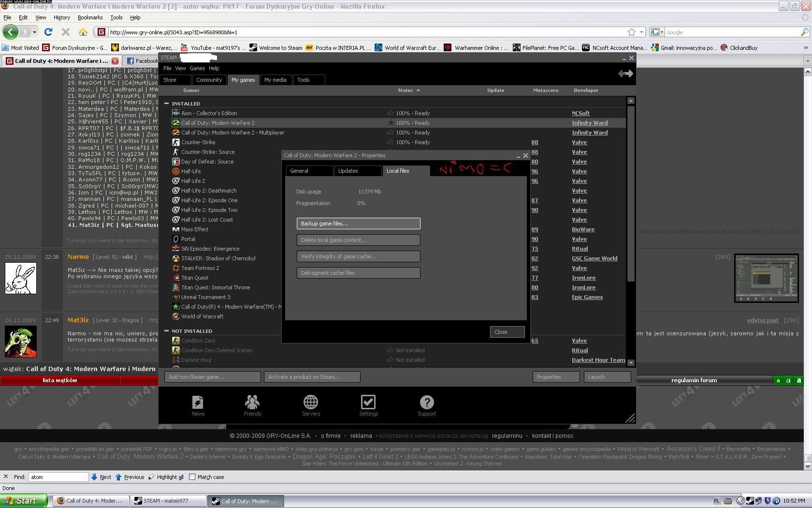Switch to the Updates tab
812x508 pixels.
[357, 171]
